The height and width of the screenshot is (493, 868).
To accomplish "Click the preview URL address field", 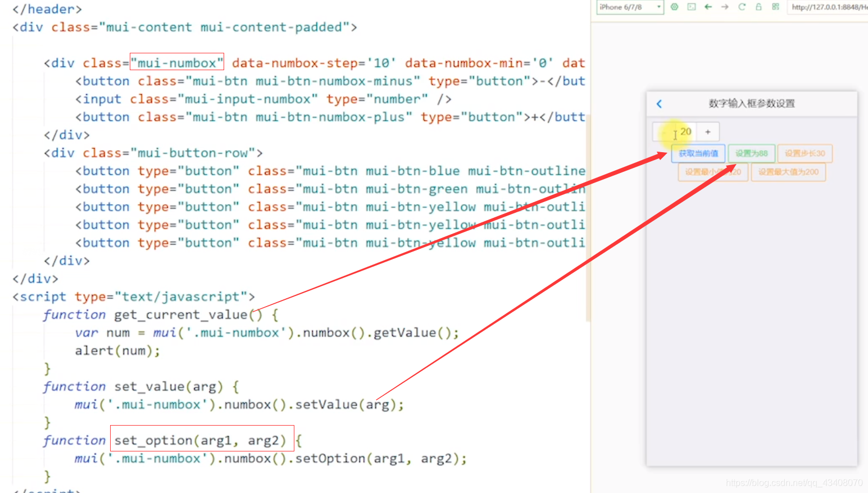I will pyautogui.click(x=828, y=7).
